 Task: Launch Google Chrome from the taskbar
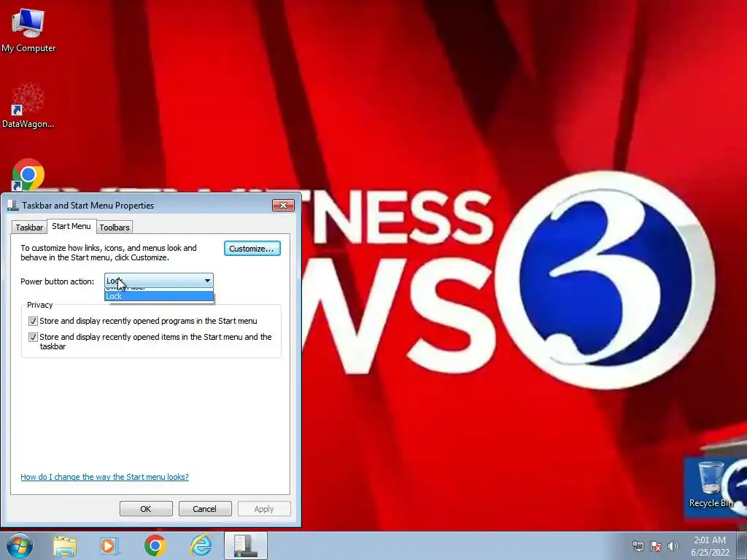(155, 545)
